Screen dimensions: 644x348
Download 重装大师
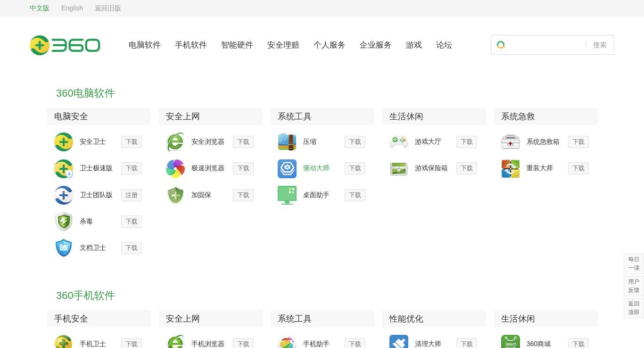coord(578,168)
